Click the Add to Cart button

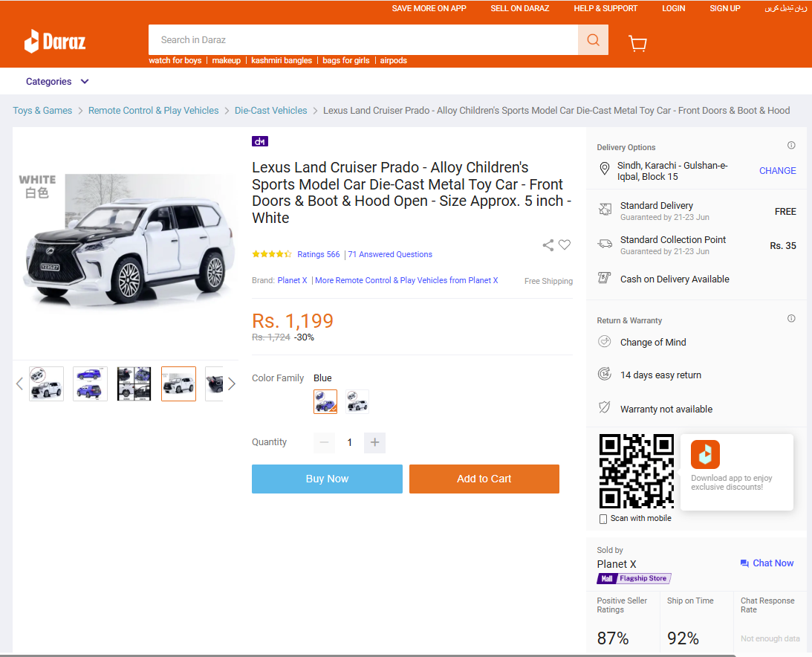[x=484, y=479]
